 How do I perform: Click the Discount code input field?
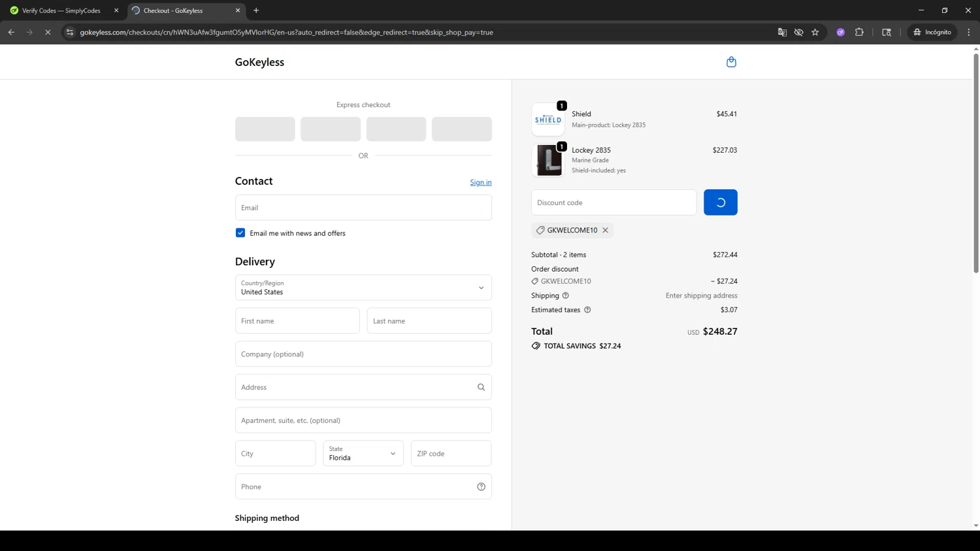point(614,202)
